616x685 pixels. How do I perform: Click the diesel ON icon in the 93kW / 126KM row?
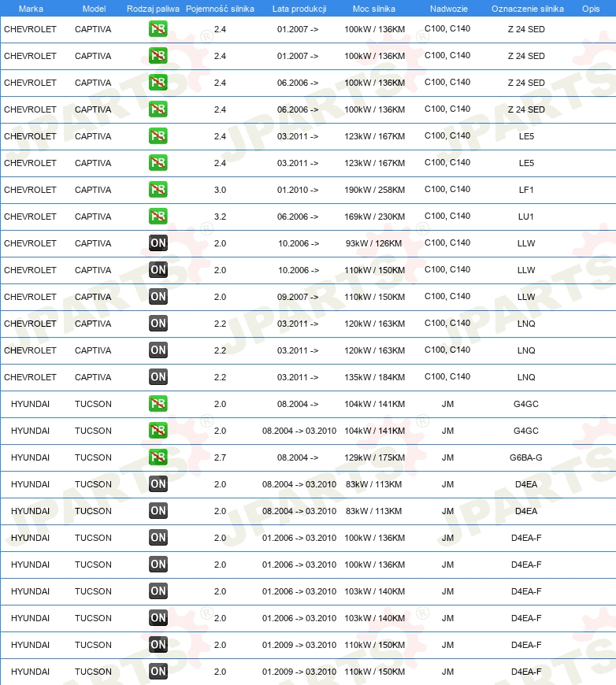click(158, 243)
